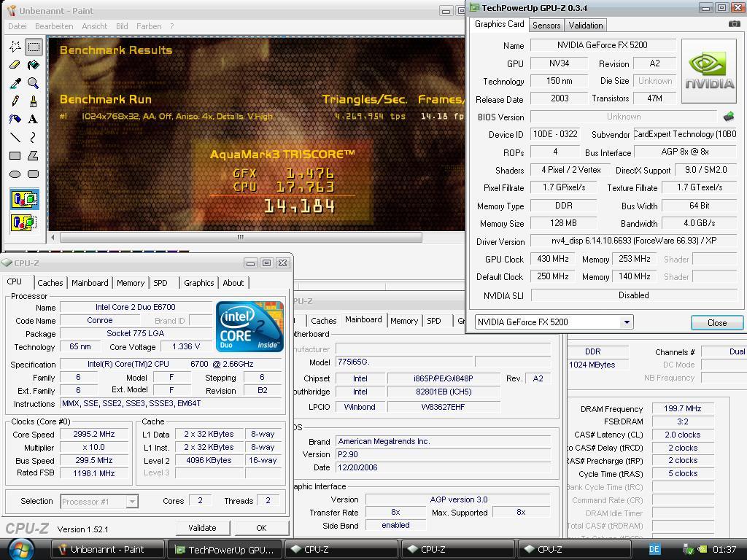The width and height of the screenshot is (747, 560).
Task: Click Memory tab in background CPU-Z window
Action: tap(404, 321)
